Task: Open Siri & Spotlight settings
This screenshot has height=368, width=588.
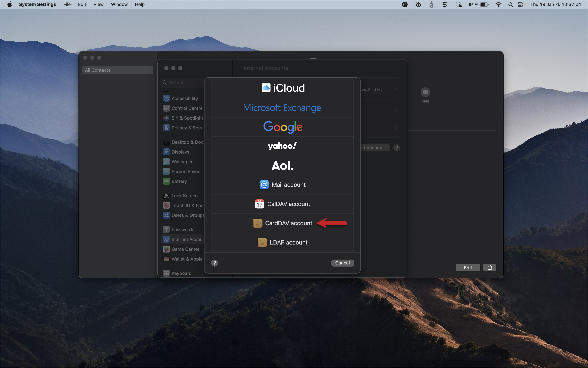Action: [x=183, y=118]
